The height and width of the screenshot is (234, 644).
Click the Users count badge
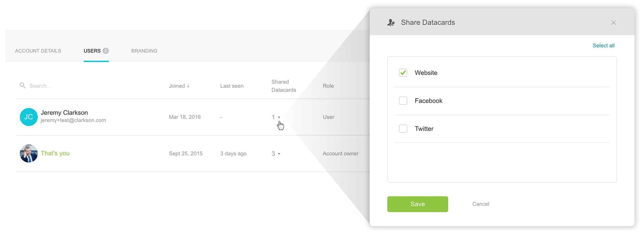pyautogui.click(x=105, y=51)
